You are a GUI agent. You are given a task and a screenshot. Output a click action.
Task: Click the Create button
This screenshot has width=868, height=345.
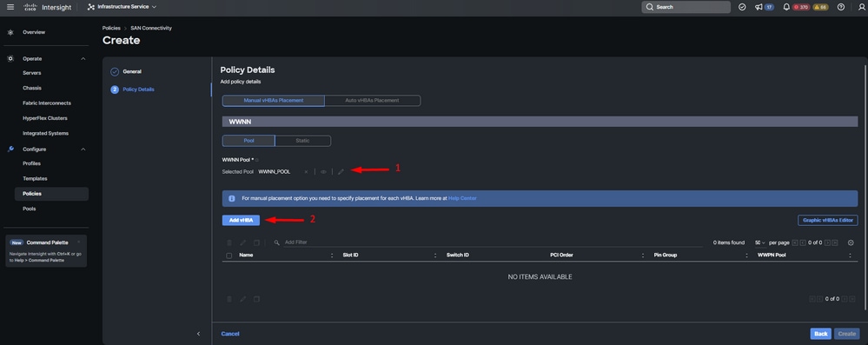point(846,334)
